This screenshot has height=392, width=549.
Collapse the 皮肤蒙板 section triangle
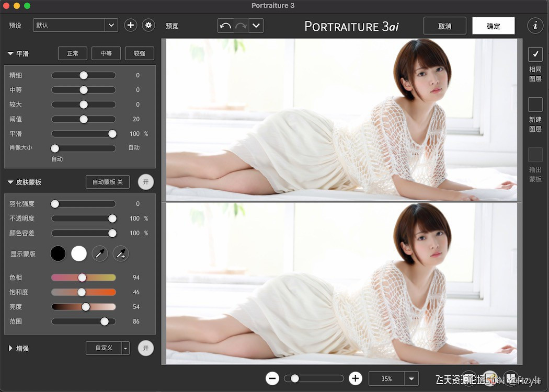click(10, 182)
